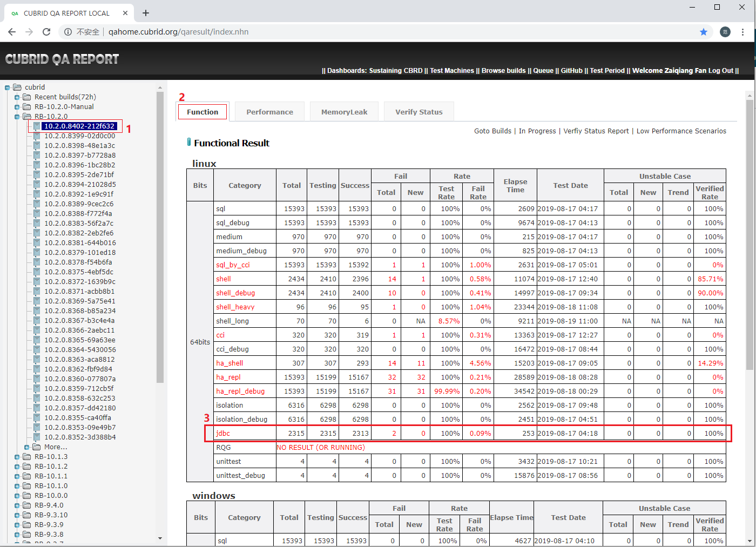Open the Chrome profile avatar

(725, 32)
